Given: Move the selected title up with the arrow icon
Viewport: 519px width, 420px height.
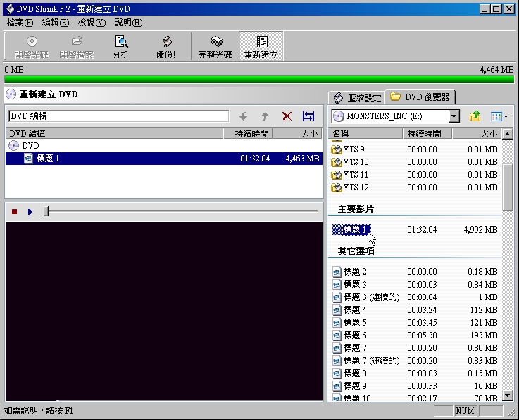Looking at the screenshot, I should tap(265, 116).
